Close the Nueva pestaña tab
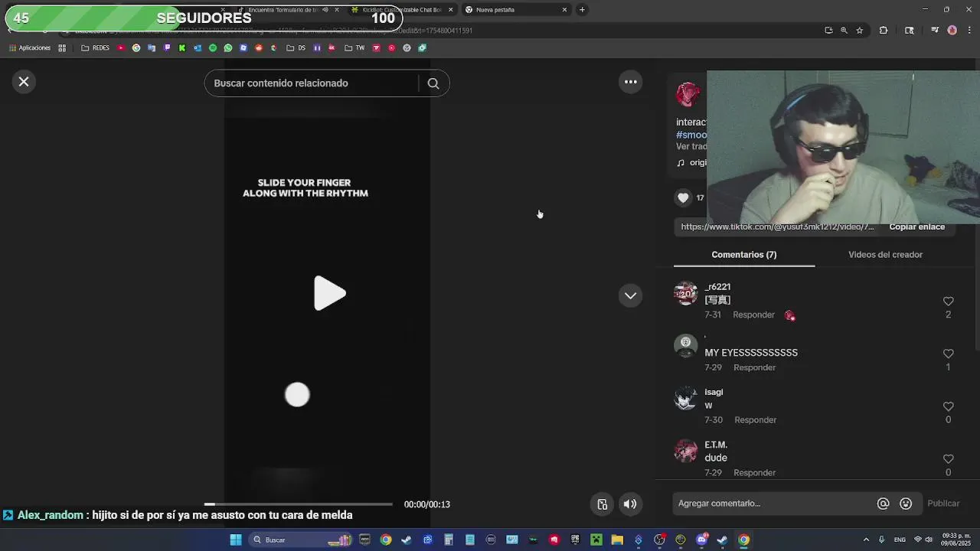 tap(564, 10)
